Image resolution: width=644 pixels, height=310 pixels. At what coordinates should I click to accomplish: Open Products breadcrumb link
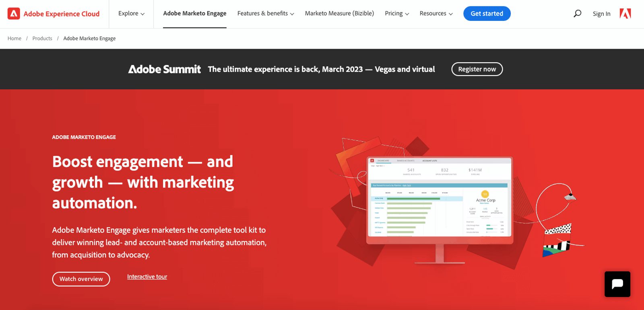[42, 39]
